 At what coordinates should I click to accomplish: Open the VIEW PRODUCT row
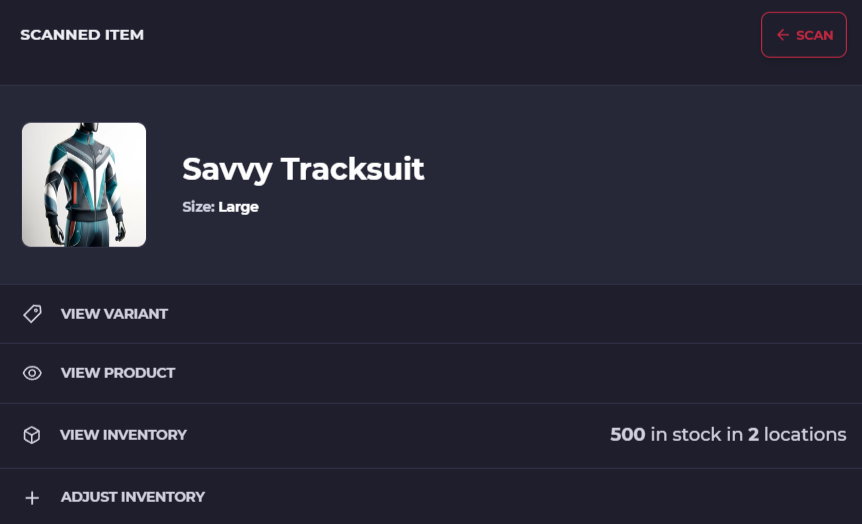coord(431,373)
